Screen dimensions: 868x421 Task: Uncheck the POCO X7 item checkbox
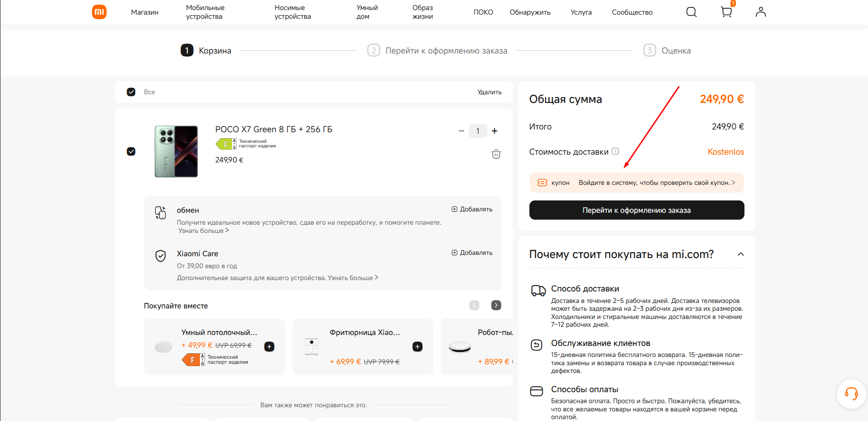131,151
